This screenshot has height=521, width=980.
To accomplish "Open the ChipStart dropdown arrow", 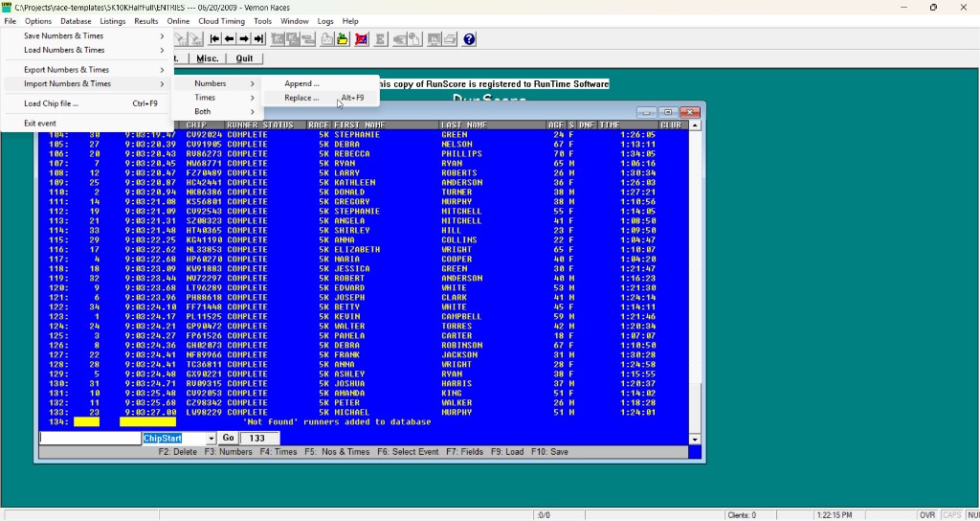I will (x=211, y=439).
